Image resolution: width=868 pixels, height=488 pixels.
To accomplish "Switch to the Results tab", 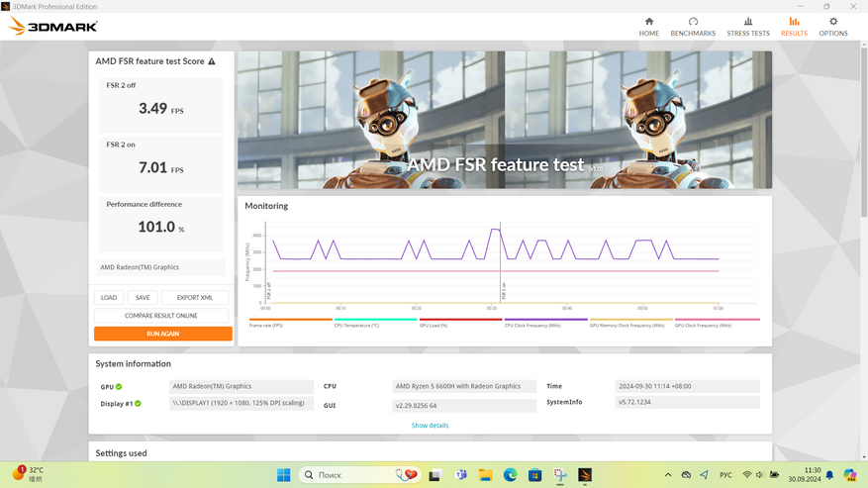I will 794,27.
